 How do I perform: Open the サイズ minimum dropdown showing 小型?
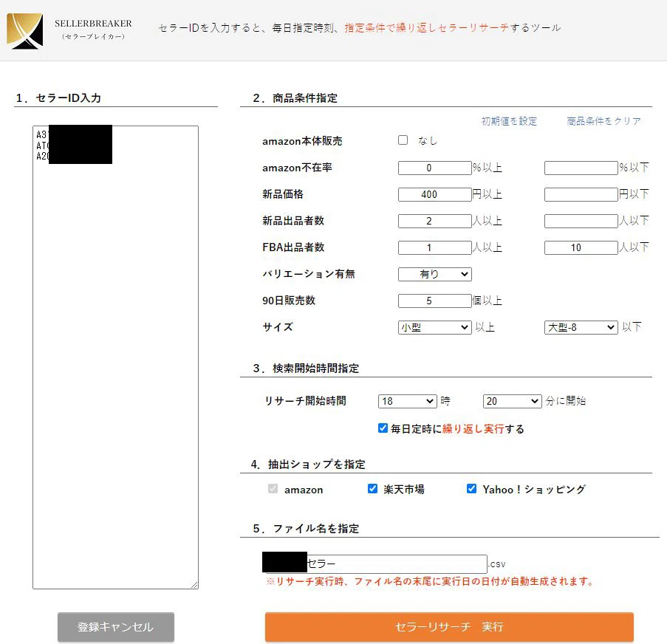(435, 327)
